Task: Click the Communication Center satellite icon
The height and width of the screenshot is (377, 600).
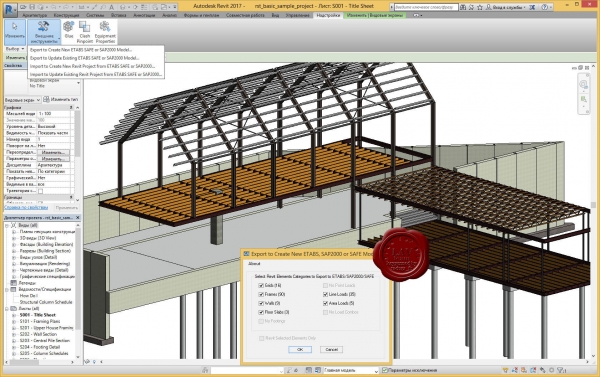Action: pyautogui.click(x=471, y=7)
